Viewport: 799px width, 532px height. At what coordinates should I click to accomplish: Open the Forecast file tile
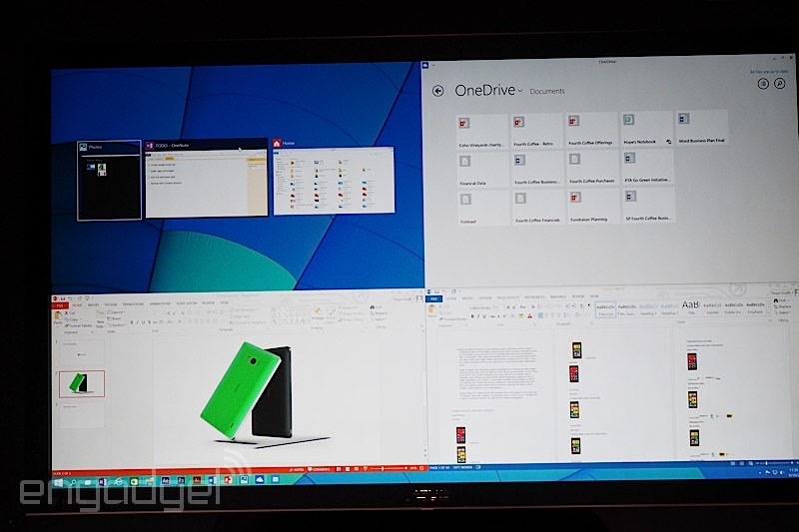pyautogui.click(x=482, y=209)
